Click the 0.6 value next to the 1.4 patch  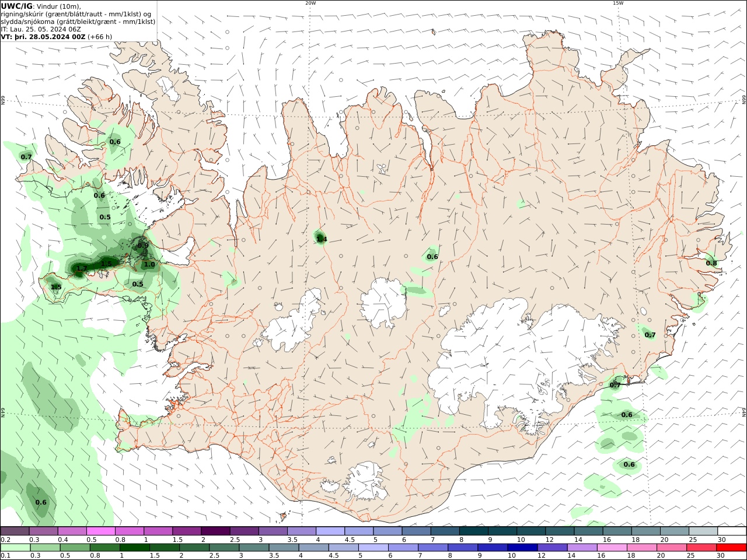[x=432, y=257]
